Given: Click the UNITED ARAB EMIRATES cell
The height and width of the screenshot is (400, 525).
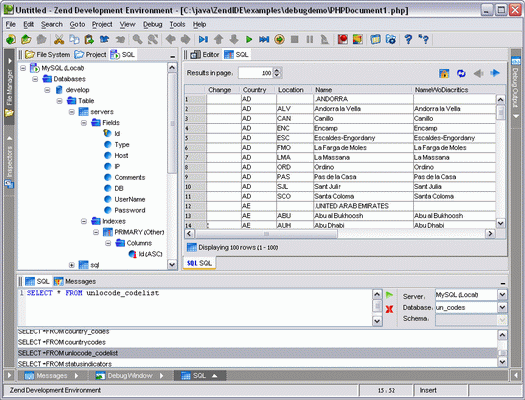Looking at the screenshot, I should 363,206.
